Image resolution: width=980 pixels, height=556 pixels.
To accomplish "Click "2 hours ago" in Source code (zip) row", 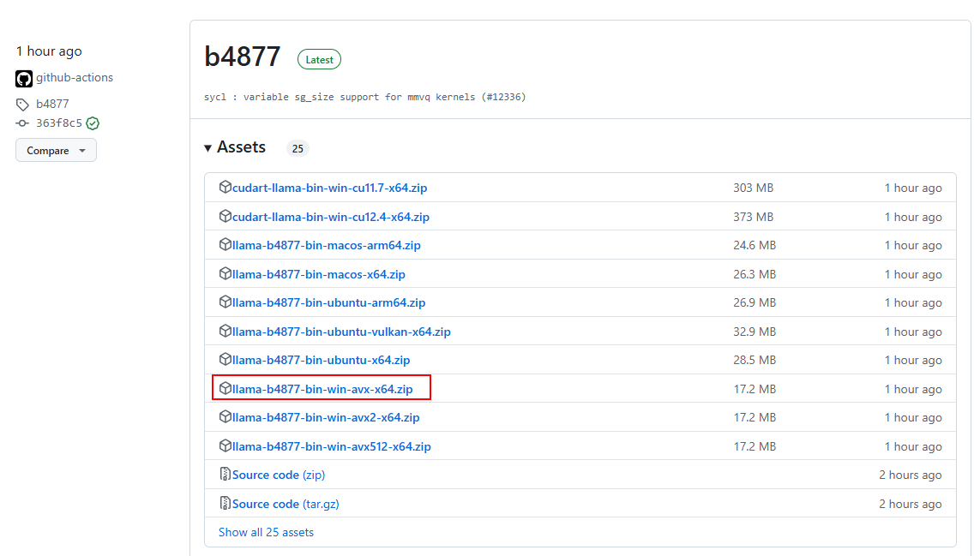I will click(910, 475).
